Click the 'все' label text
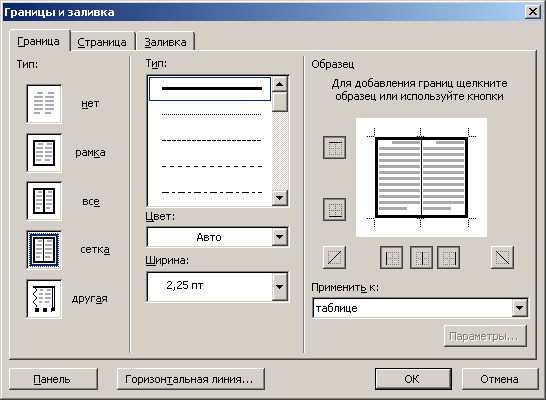This screenshot has height=400, width=546. (x=91, y=202)
